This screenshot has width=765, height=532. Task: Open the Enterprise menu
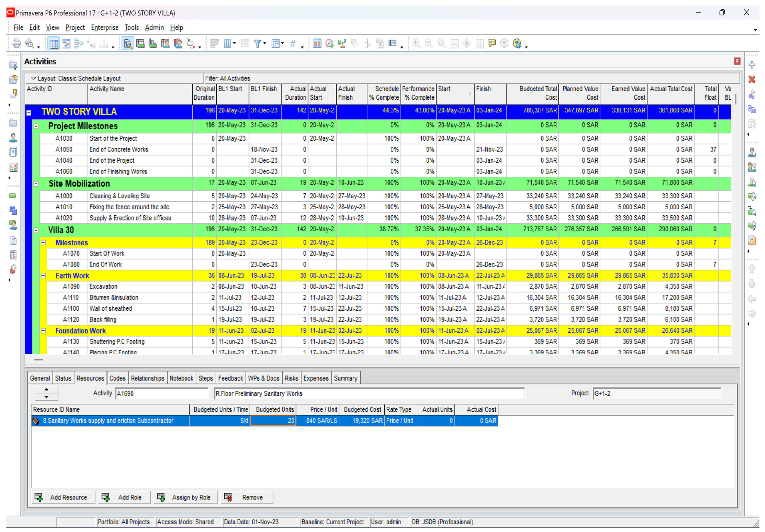pyautogui.click(x=105, y=27)
